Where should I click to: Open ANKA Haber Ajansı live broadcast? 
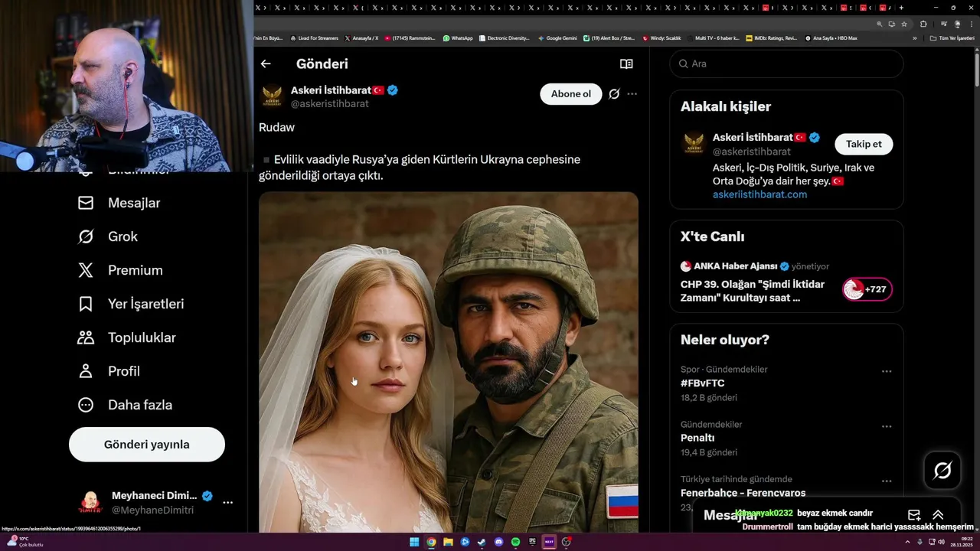click(x=753, y=291)
